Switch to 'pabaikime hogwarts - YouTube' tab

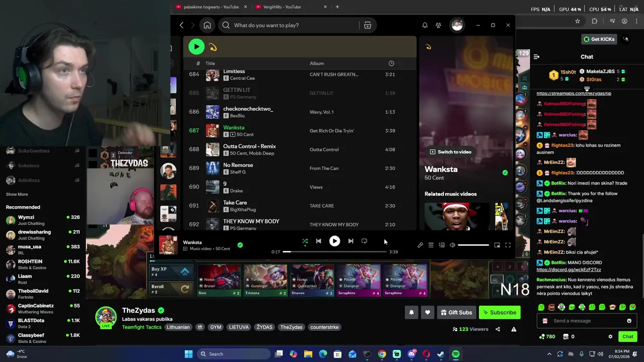coord(211,7)
